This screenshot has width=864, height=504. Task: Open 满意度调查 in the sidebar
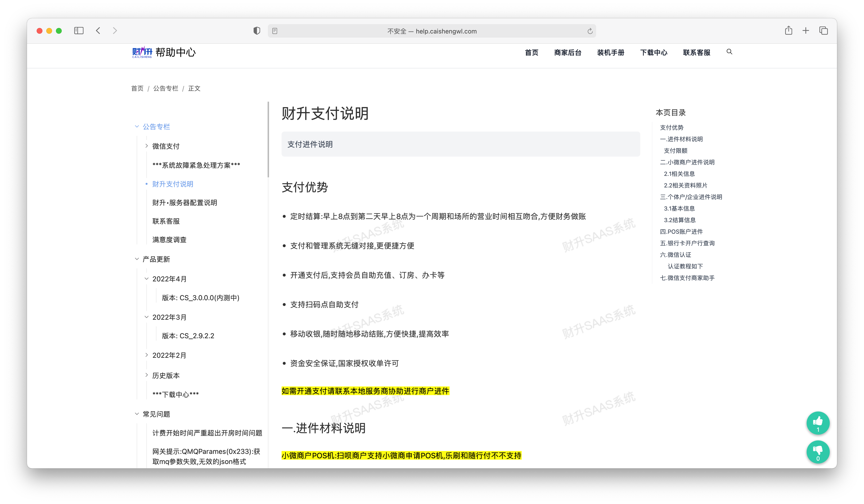coord(169,239)
